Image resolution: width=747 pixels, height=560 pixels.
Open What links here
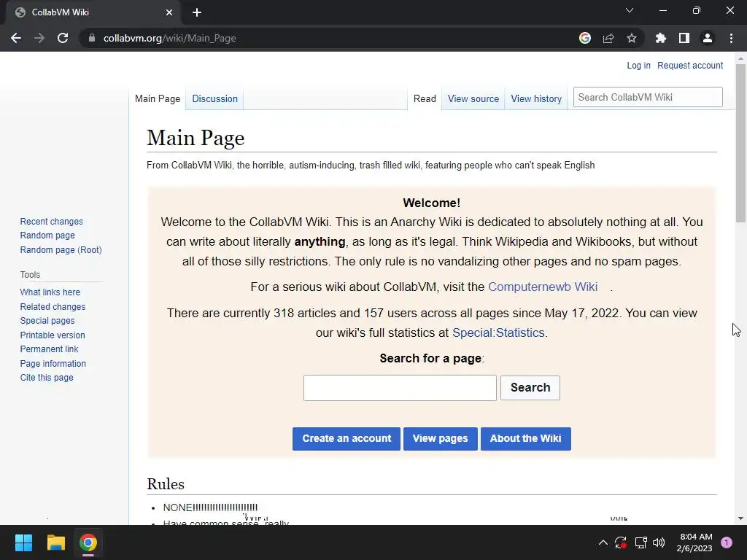[x=50, y=292]
